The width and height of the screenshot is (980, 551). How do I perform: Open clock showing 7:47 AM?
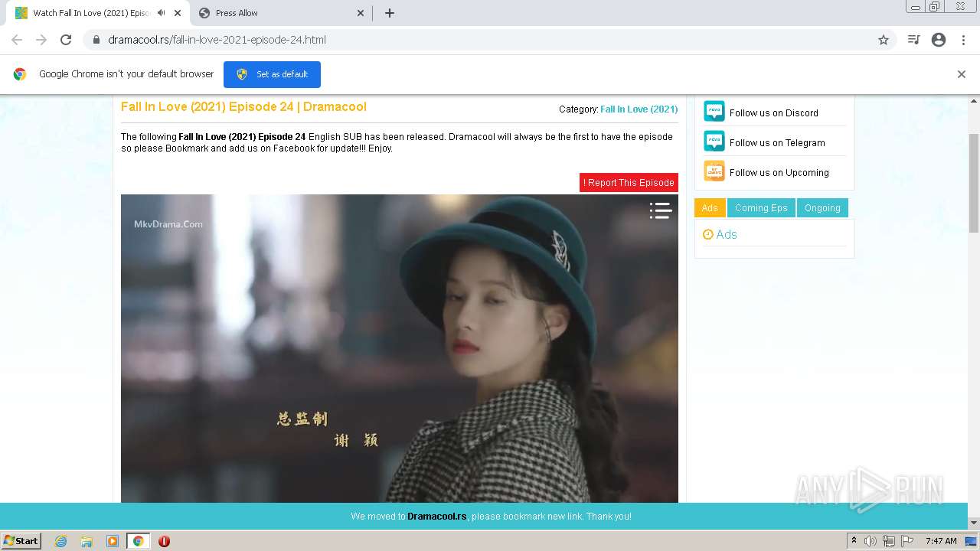[941, 541]
